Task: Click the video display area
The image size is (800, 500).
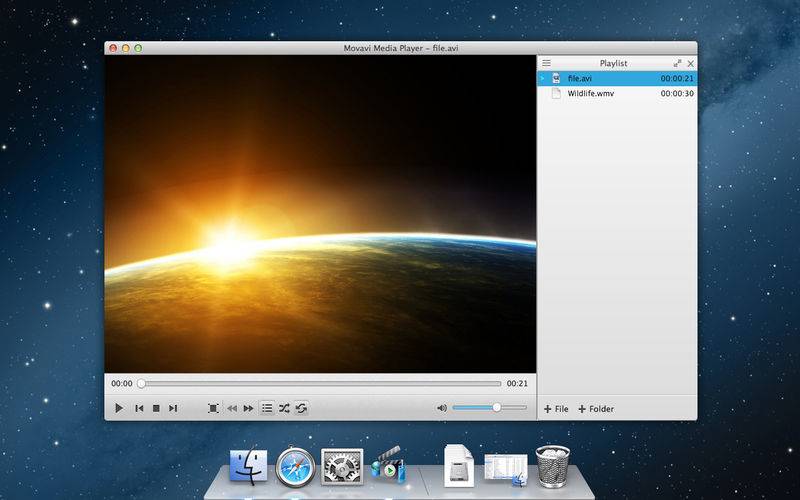Action: (320, 214)
